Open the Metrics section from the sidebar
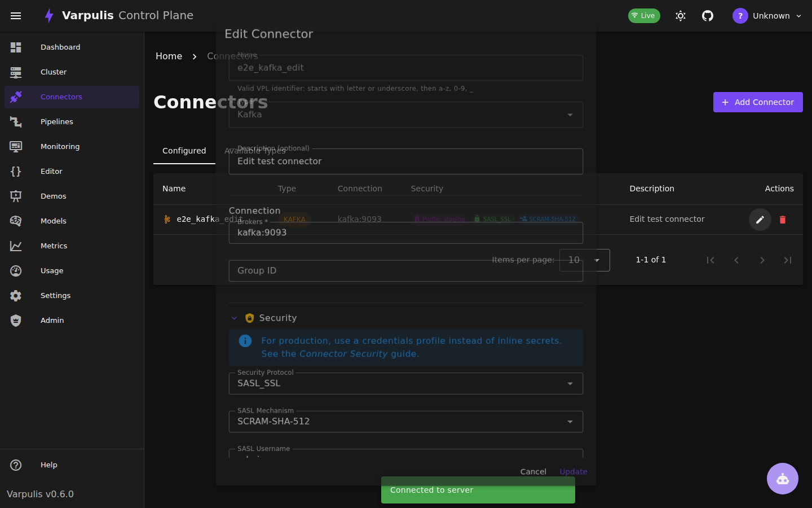This screenshot has height=508, width=812. click(x=54, y=246)
